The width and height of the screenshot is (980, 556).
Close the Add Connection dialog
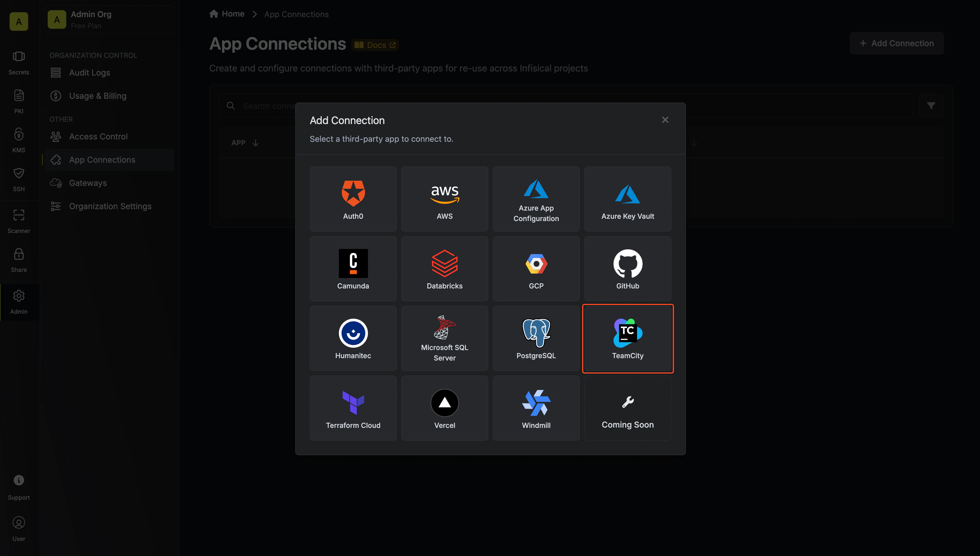[x=665, y=120]
